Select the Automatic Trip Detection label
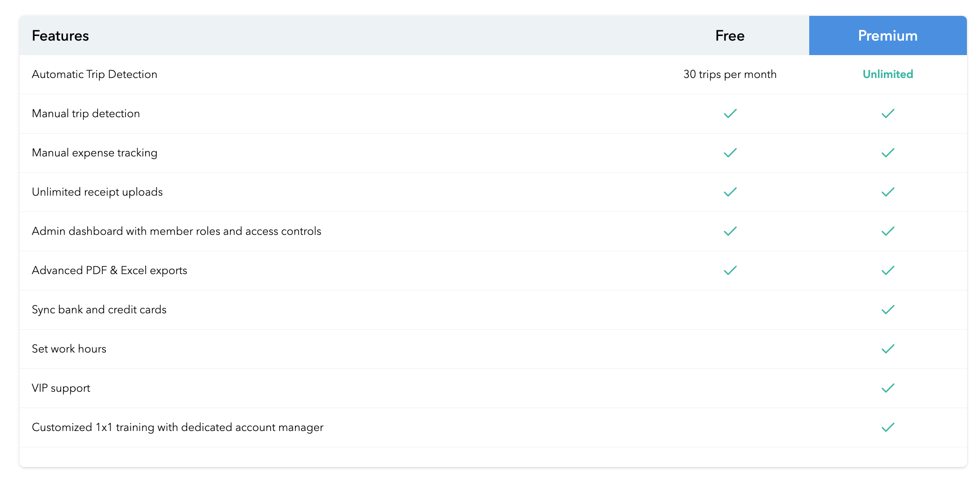 click(94, 74)
